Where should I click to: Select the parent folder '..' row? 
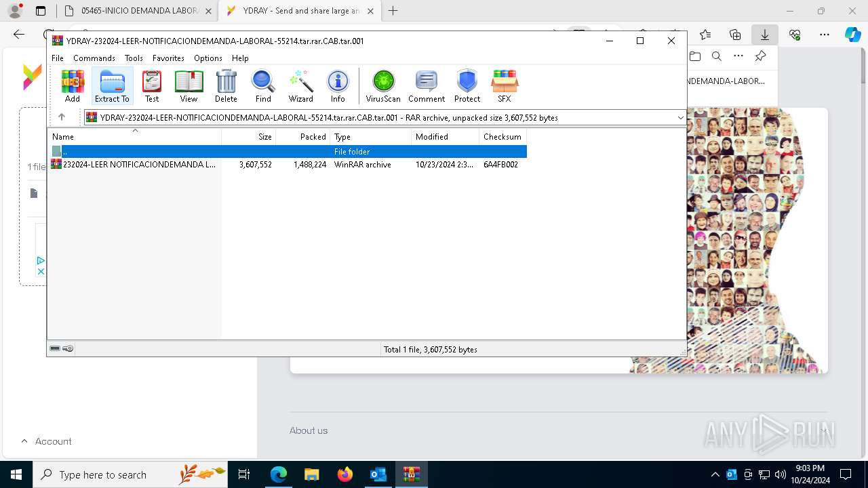tap(288, 152)
